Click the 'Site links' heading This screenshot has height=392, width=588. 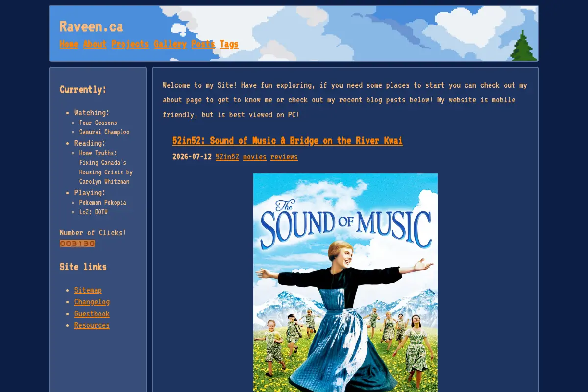point(83,267)
